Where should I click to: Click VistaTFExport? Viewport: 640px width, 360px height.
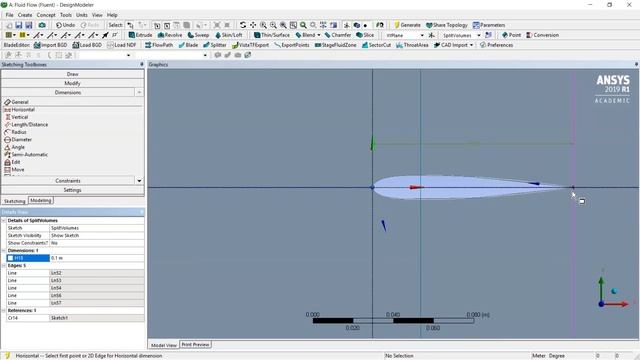[x=250, y=45]
